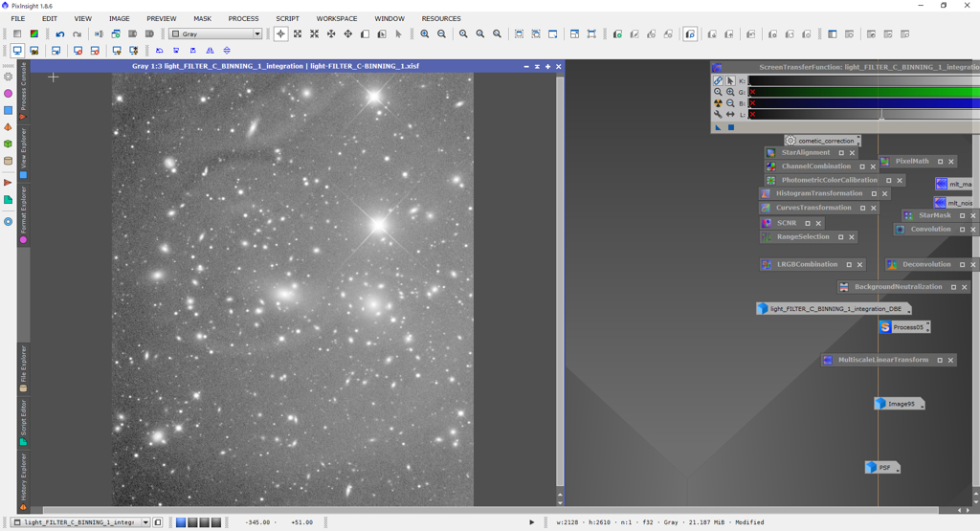Click the flip vertical mirror icon
This screenshot has height=531, width=980.
(227, 51)
